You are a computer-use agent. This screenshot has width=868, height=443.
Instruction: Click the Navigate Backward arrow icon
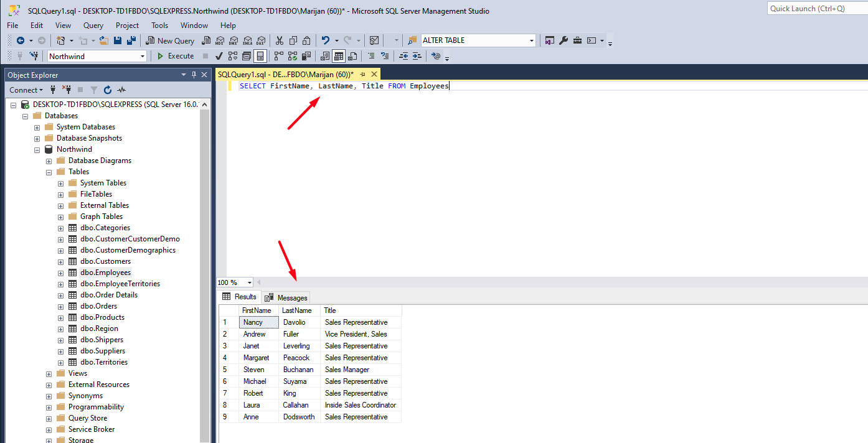21,40
